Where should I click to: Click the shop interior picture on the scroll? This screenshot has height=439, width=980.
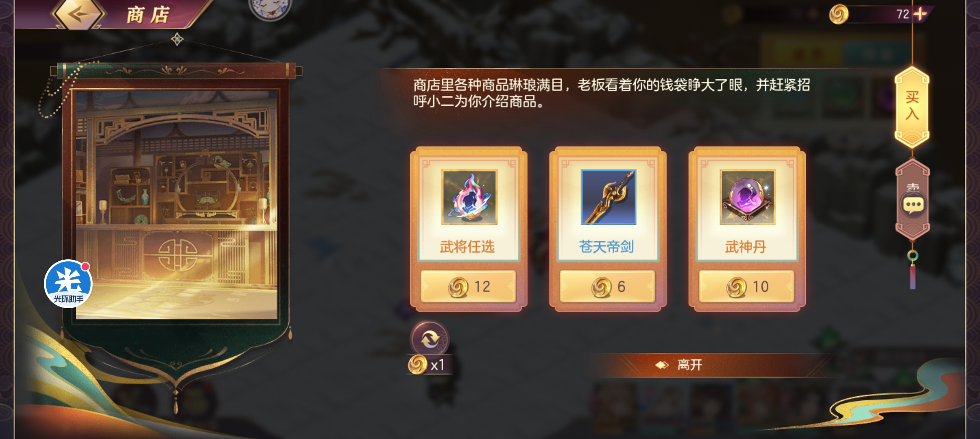[x=177, y=204]
